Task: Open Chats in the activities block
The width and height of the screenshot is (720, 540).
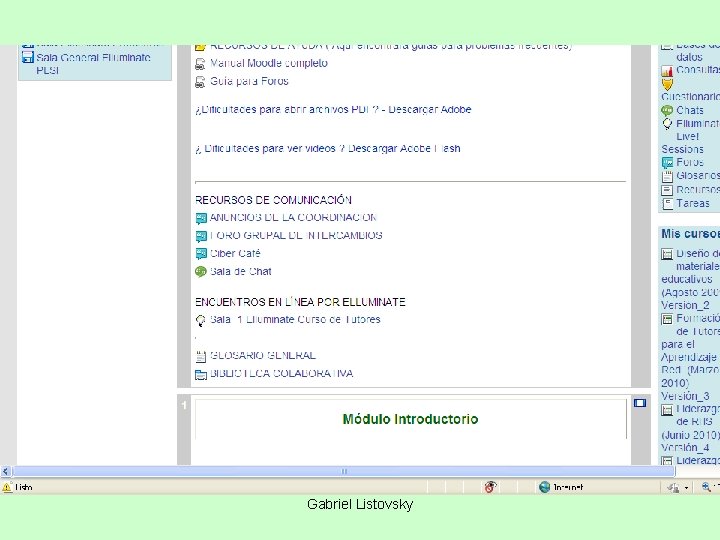Action: click(690, 110)
